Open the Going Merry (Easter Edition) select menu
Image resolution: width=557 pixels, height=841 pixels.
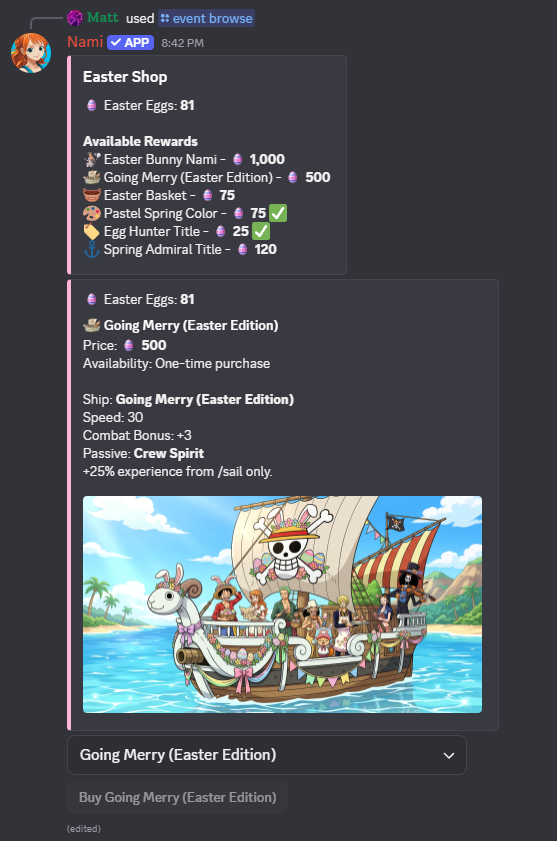[x=267, y=755]
